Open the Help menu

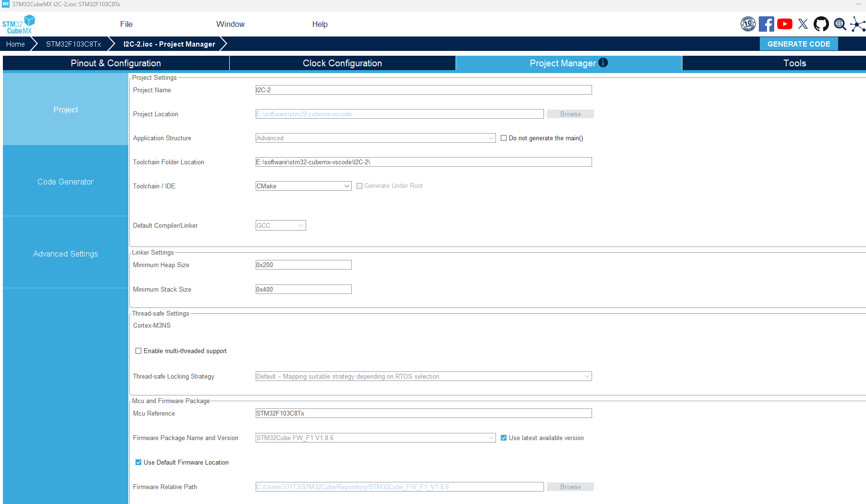(x=320, y=24)
